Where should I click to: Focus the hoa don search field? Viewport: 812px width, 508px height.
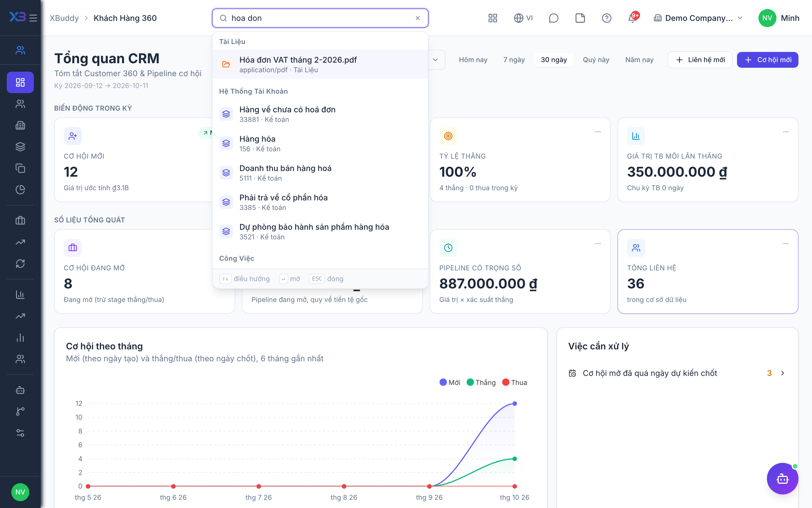320,18
